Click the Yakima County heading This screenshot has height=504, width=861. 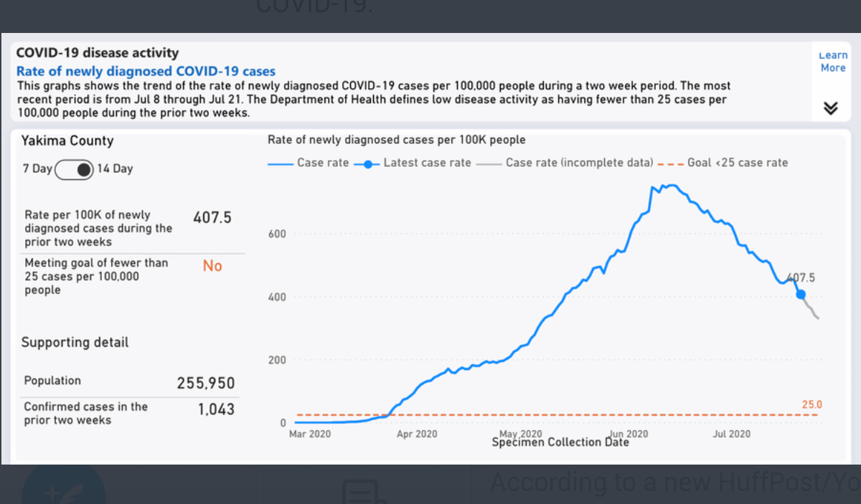67,141
